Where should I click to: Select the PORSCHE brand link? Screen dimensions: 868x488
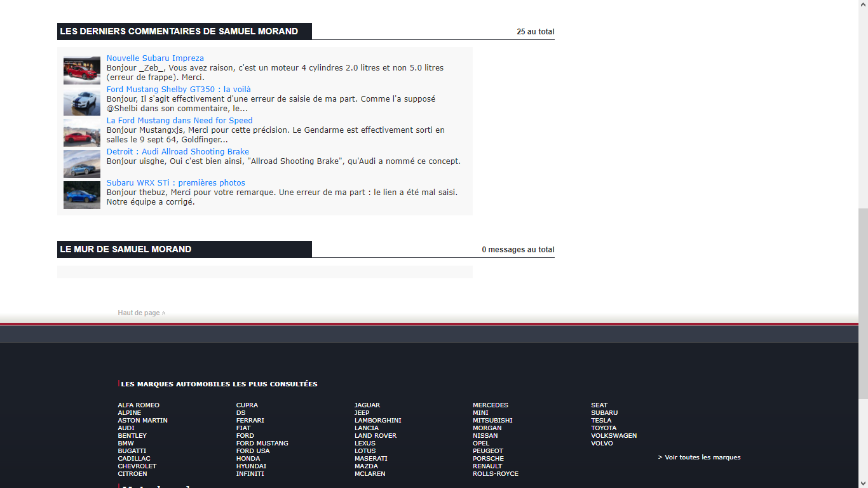(x=489, y=459)
